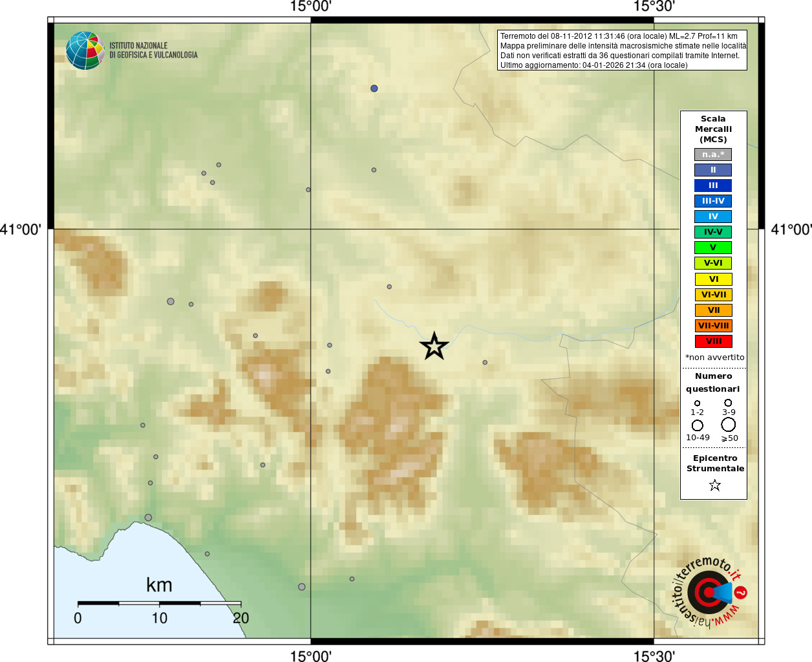The width and height of the screenshot is (812, 662).
Task: Click the km scale bar
Action: pyautogui.click(x=159, y=603)
